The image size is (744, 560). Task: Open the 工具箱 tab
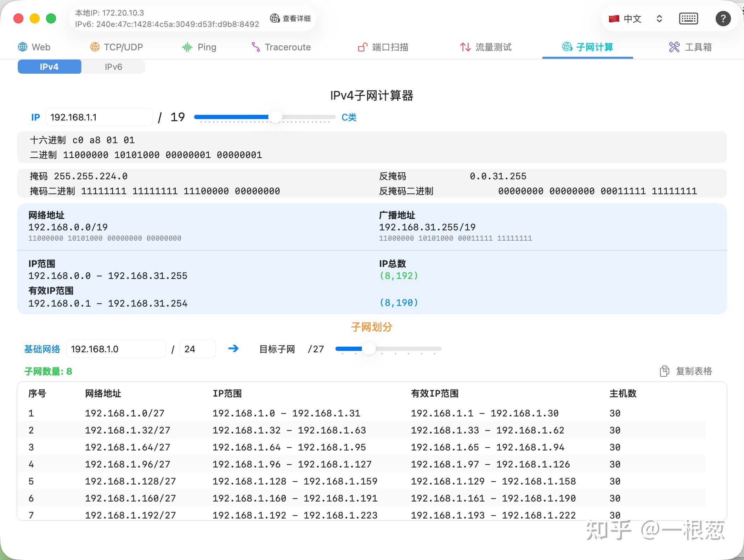[x=690, y=47]
